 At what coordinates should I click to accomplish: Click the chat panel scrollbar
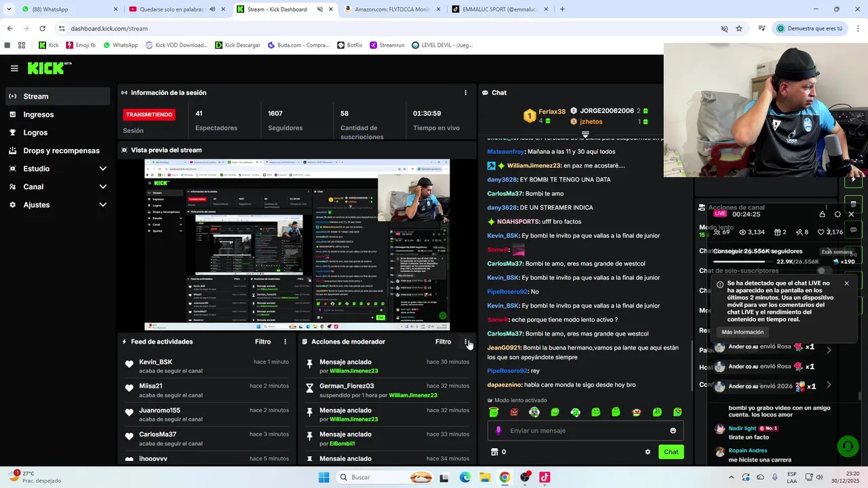click(692, 366)
